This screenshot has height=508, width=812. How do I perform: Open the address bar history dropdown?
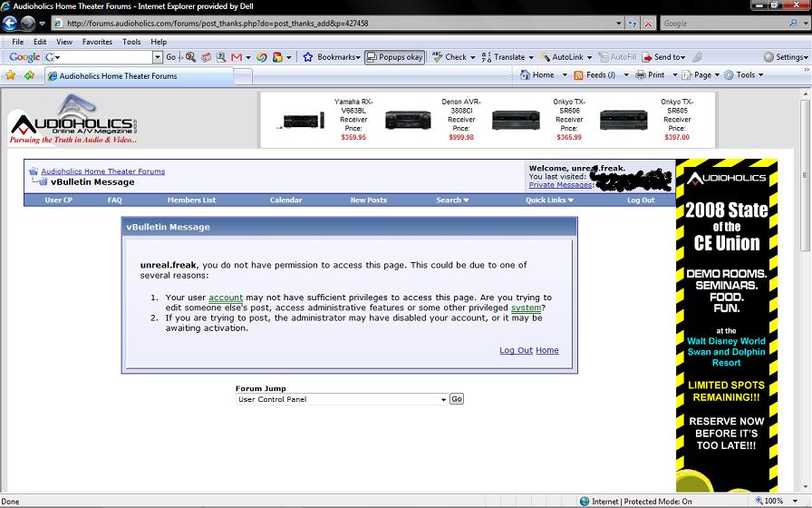tap(618, 24)
